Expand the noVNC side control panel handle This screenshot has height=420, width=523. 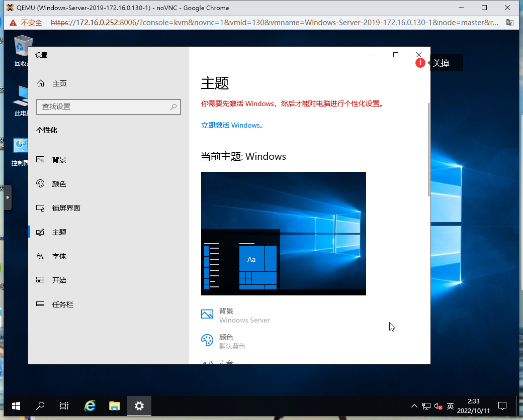(x=8, y=197)
